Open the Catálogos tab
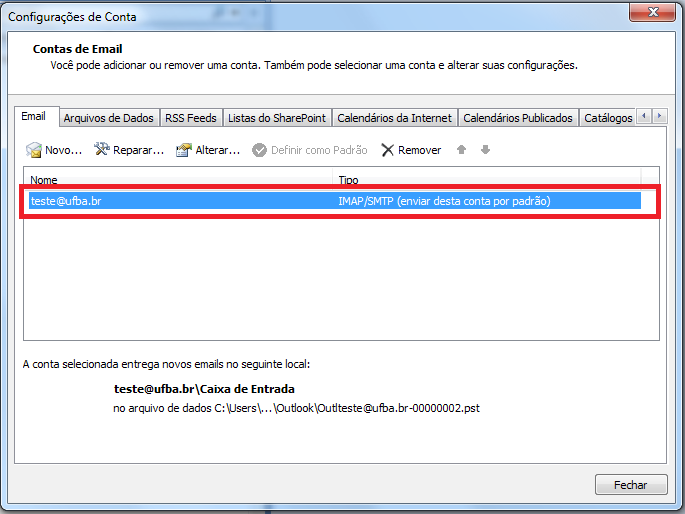 [607, 118]
